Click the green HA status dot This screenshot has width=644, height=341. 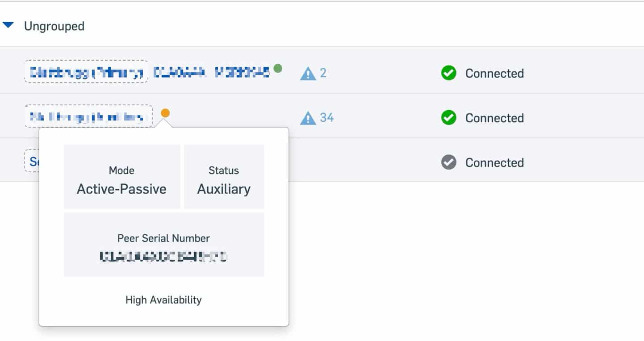pyautogui.click(x=278, y=68)
